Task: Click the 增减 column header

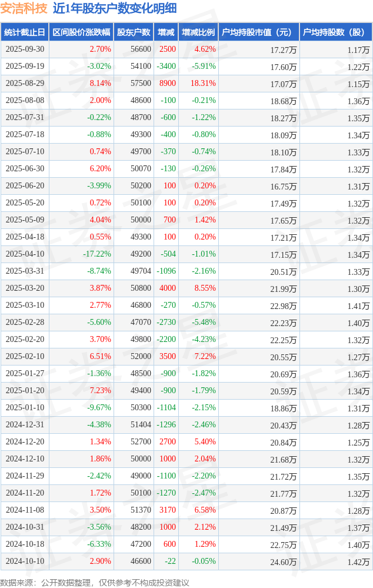Action: (x=166, y=32)
